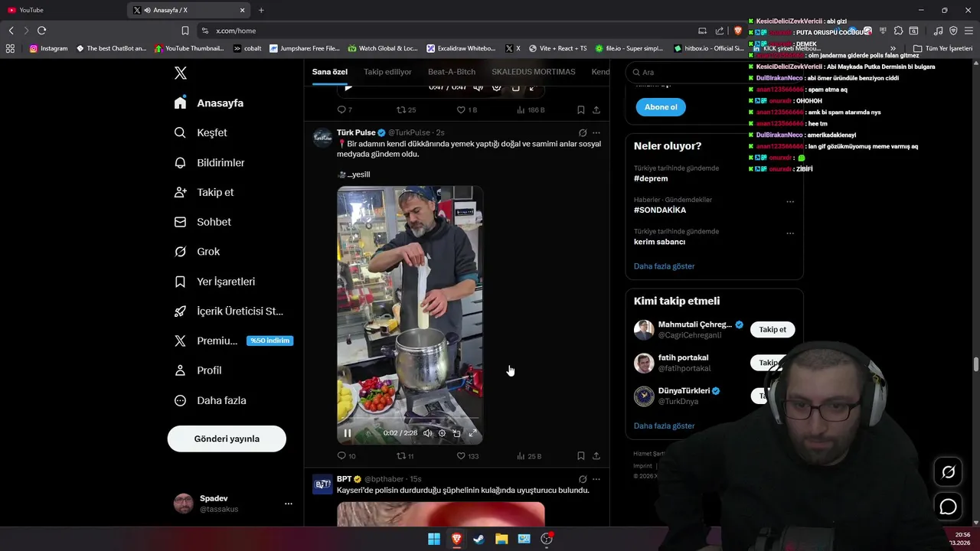Share the Türk Pulse post via share icon
The width and height of the screenshot is (980, 551).
pos(596,456)
